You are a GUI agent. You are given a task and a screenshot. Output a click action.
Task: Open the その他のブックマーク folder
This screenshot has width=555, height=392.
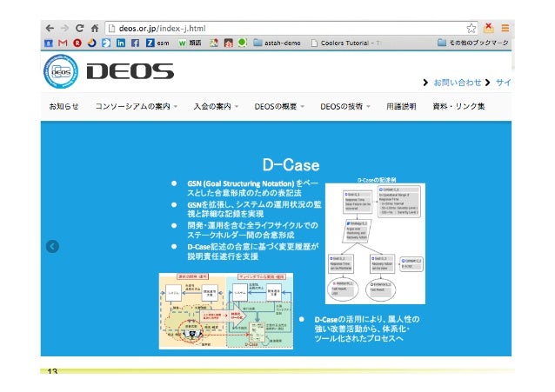click(473, 43)
